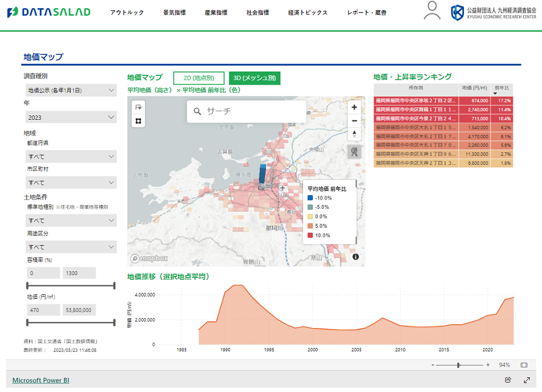Enter full screen mode with expand icon
Screen dimensions: 542x392
(527, 380)
